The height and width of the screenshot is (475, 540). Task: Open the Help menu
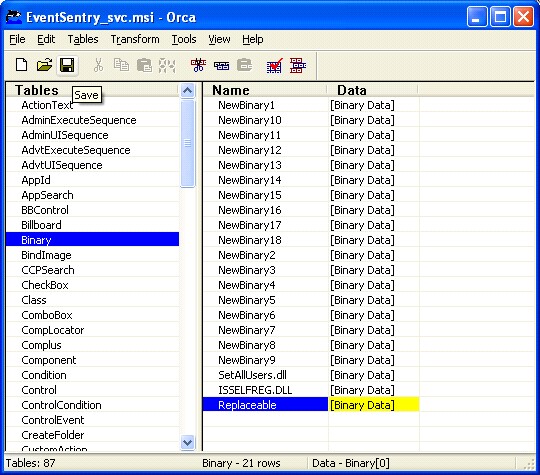pos(253,39)
